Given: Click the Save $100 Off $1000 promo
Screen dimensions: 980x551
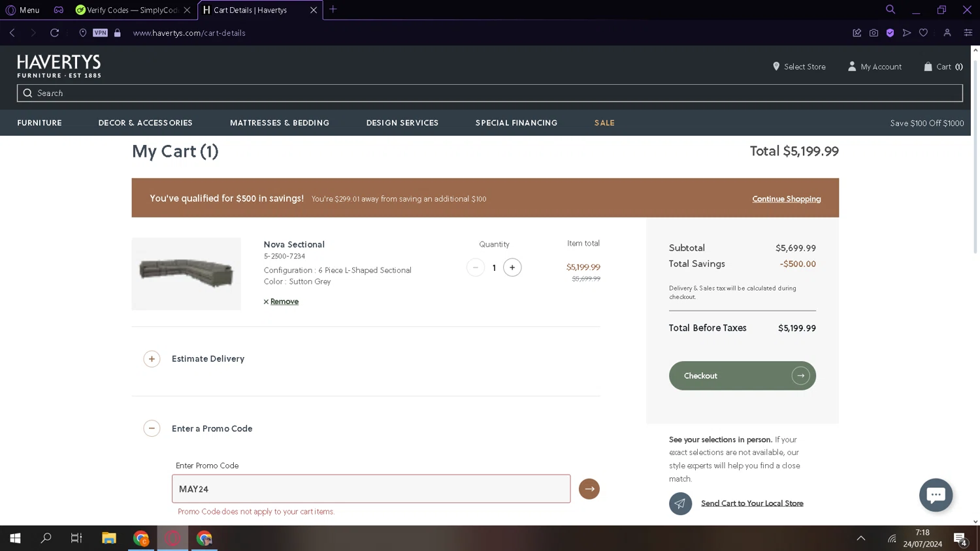Looking at the screenshot, I should (x=926, y=123).
